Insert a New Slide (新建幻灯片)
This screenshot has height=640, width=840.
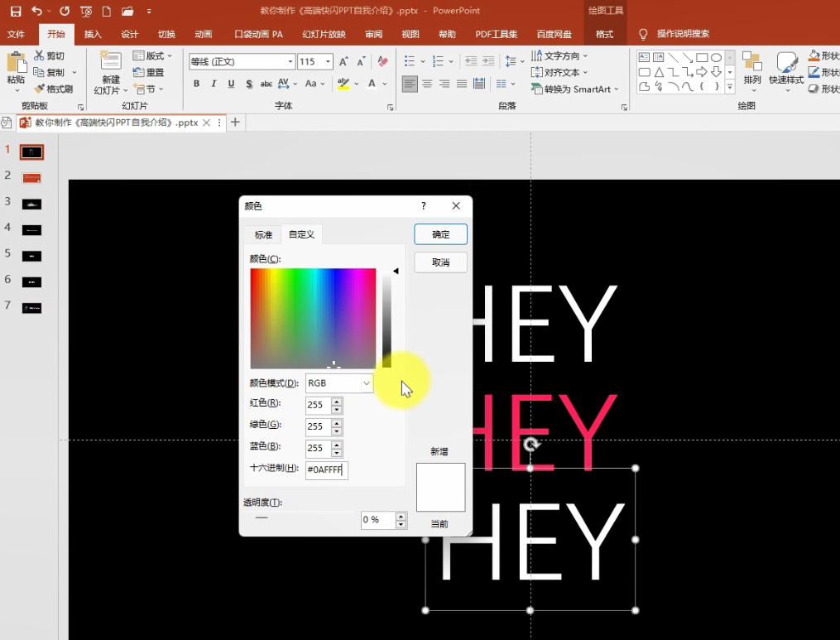point(110,73)
